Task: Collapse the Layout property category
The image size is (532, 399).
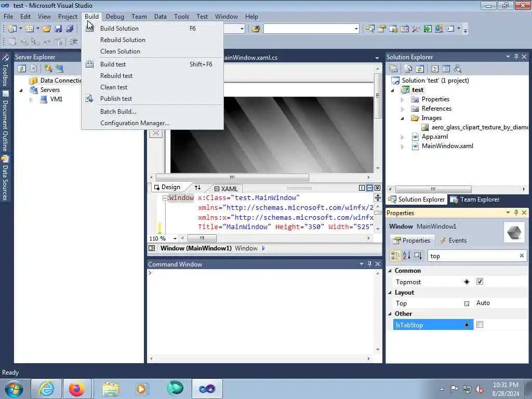Action: click(390, 292)
